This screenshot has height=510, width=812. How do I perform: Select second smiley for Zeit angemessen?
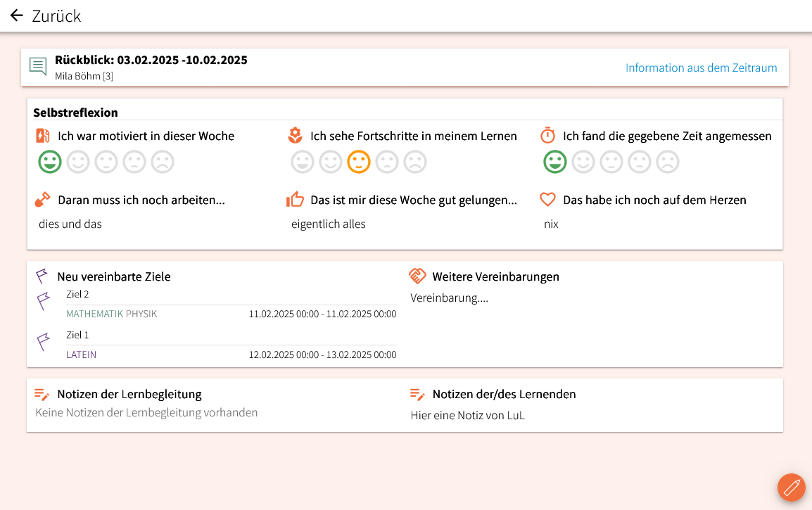click(583, 162)
